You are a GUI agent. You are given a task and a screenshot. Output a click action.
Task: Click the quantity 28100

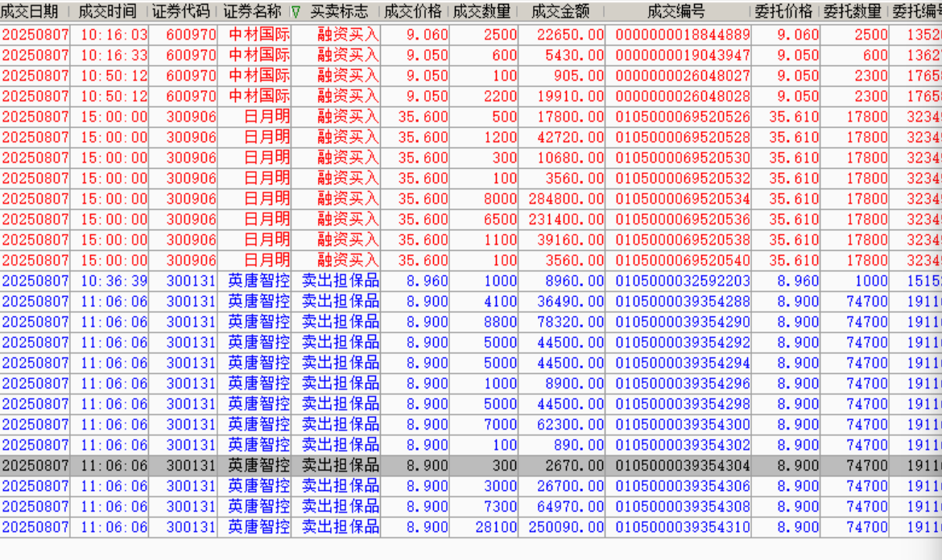tap(496, 527)
